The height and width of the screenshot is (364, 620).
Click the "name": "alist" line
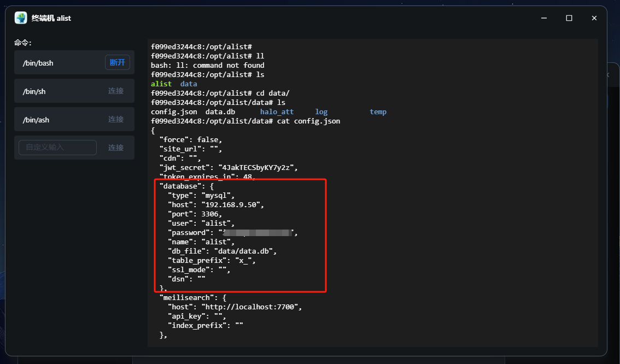pyautogui.click(x=201, y=242)
